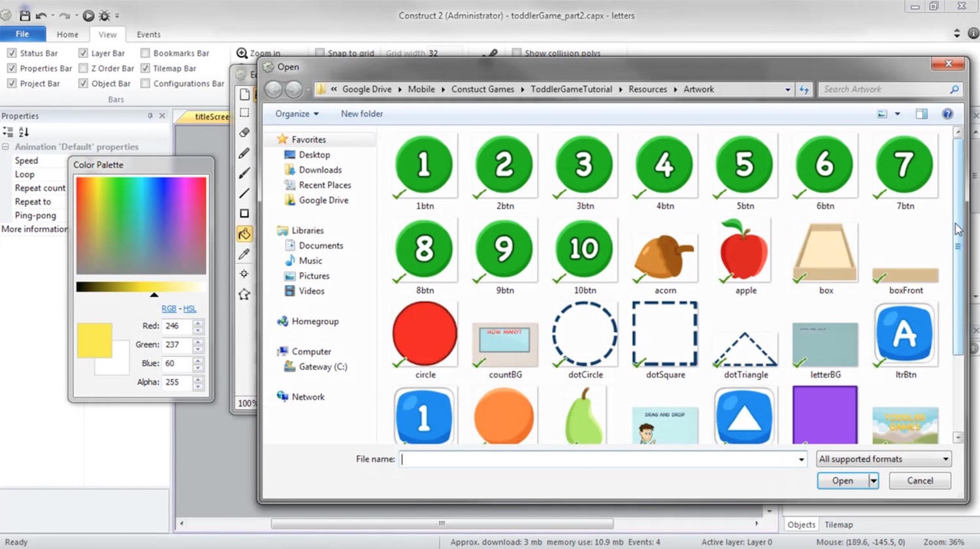Enable the Bookmarks Bar checkbox
The height and width of the screenshot is (549, 980).
145,53
